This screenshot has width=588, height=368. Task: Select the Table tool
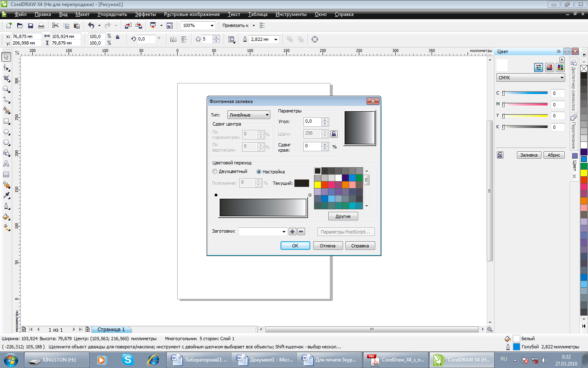coord(6,174)
